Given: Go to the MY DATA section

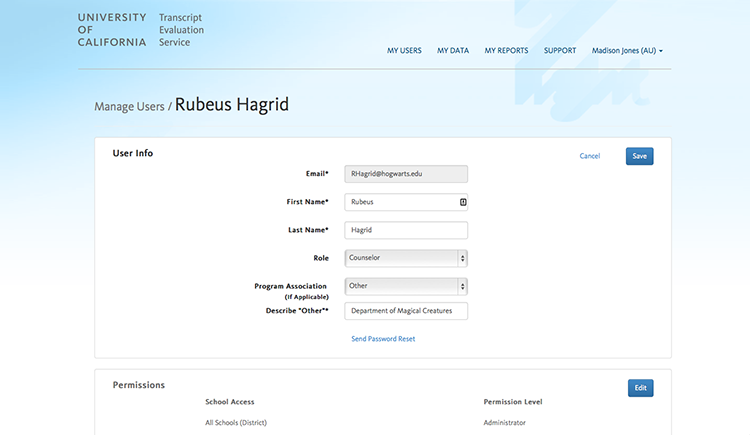Looking at the screenshot, I should point(453,50).
